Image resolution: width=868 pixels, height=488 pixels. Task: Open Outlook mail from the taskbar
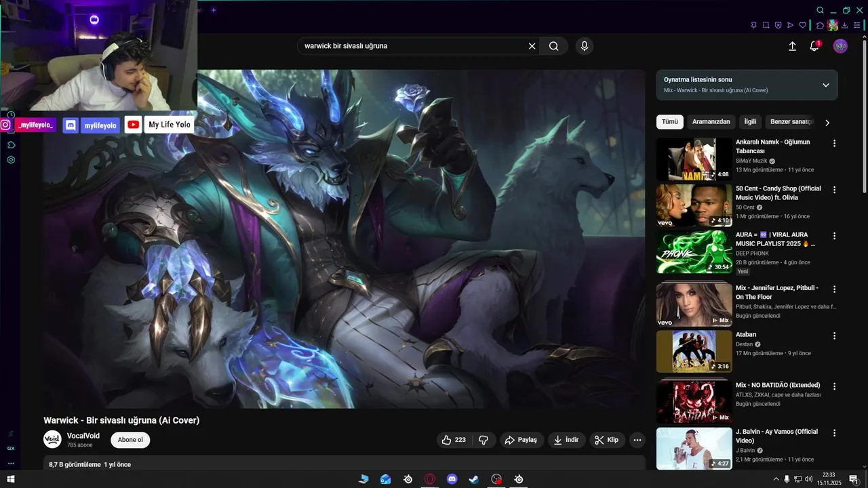point(385,479)
